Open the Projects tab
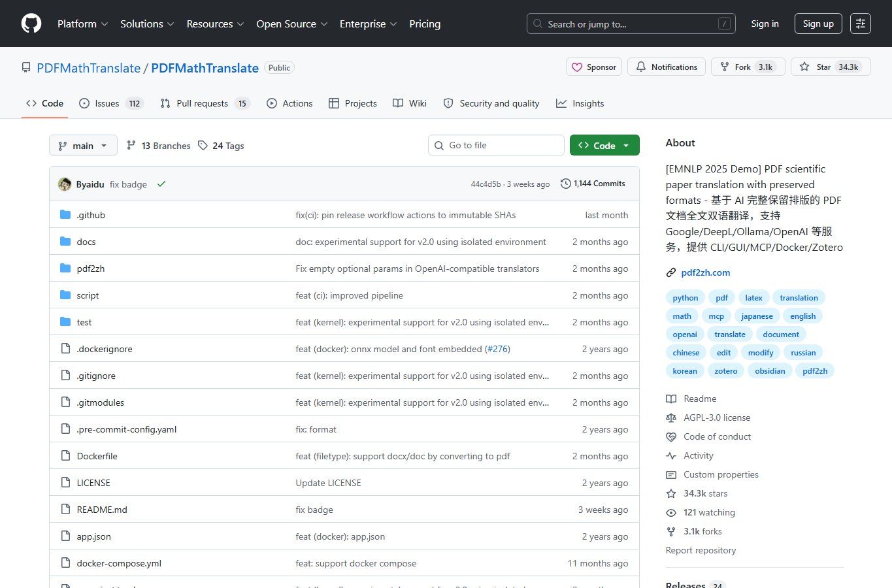Screen dimensions: 892x588 tap(353, 103)
